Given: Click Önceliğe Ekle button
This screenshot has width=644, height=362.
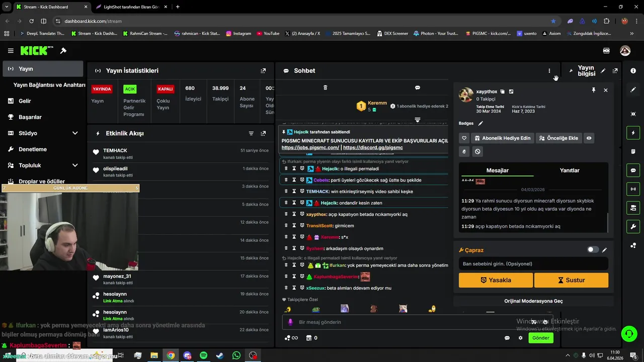Looking at the screenshot, I should [558, 138].
